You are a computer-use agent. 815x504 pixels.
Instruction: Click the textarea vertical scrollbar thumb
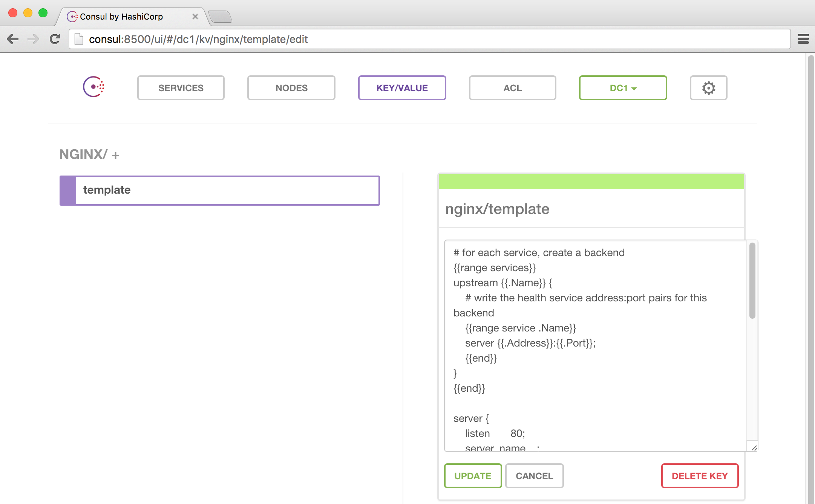coord(752,281)
